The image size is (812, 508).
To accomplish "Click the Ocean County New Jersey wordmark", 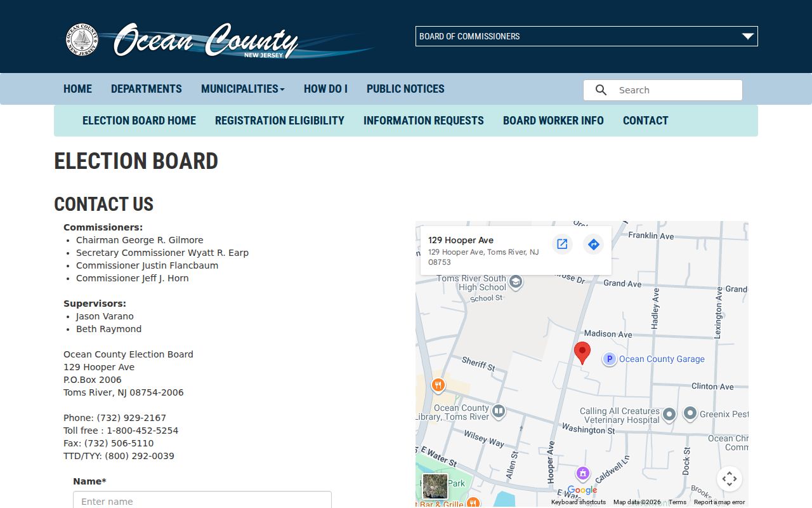I will tap(206, 41).
